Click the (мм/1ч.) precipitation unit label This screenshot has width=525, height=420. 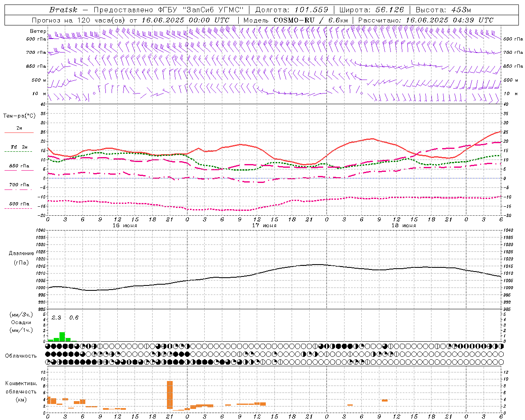coord(21,330)
